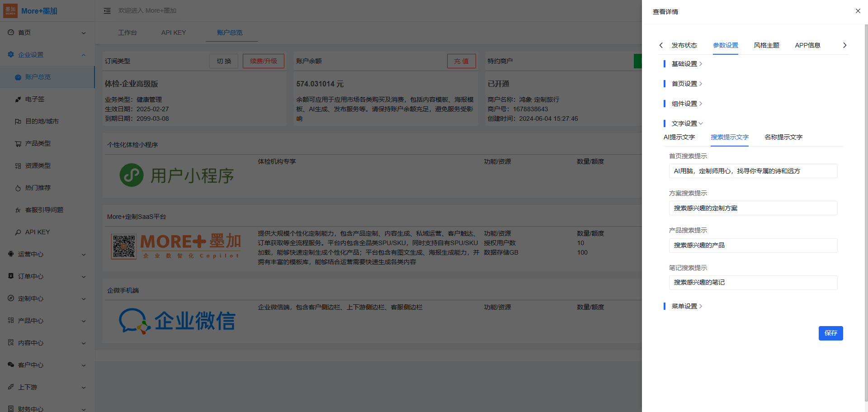The width and height of the screenshot is (868, 412).
Task: Click the 产品类型 cart icon
Action: pos(18,144)
